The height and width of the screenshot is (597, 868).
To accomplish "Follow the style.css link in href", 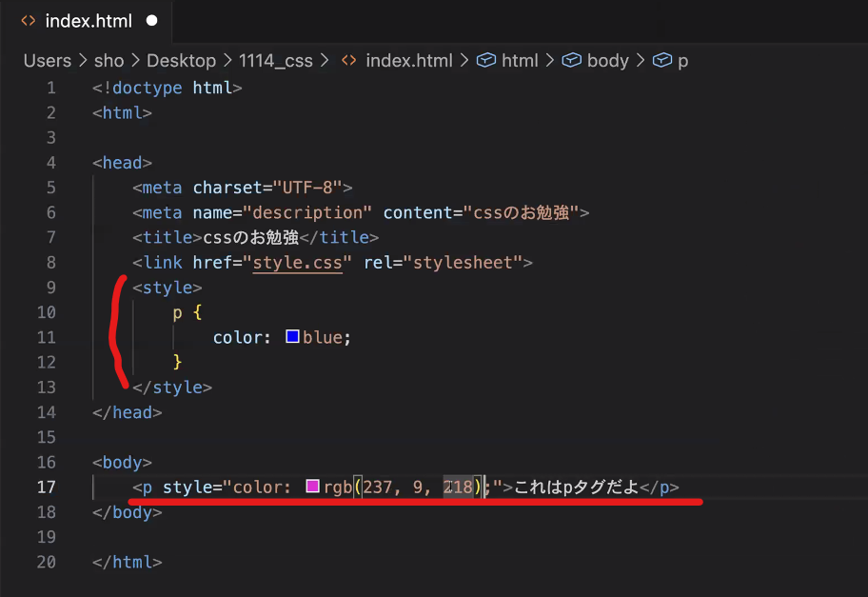I will point(297,262).
